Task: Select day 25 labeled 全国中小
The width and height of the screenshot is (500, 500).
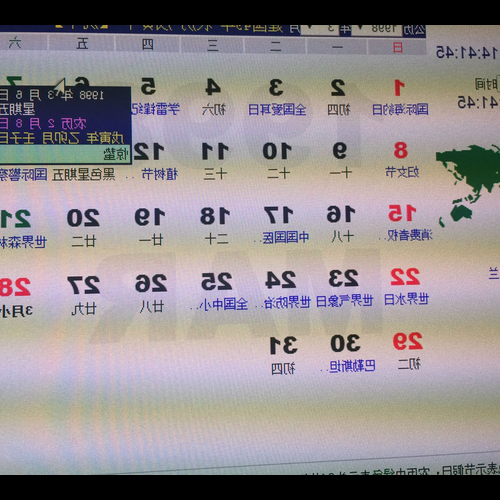Action: tap(216, 281)
